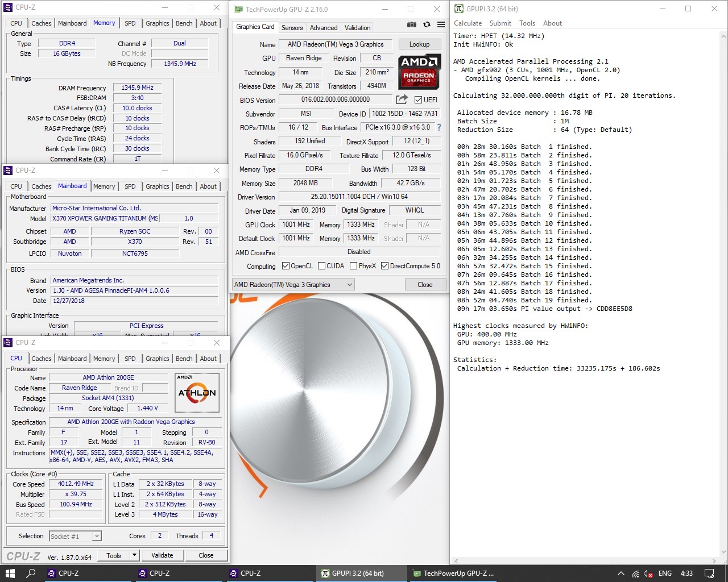Click the PI value output line CDD8EE5D8
This screenshot has width=728, height=582.
544,309
